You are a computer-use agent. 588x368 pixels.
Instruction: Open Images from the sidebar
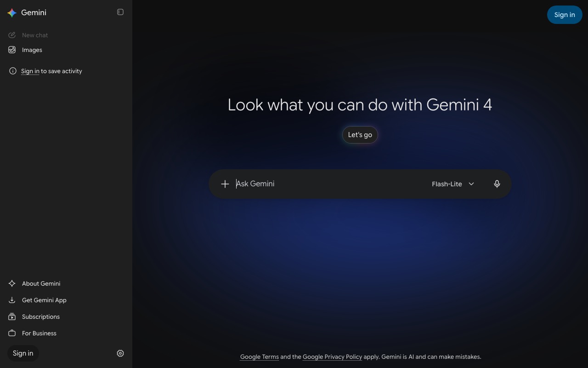click(66, 50)
